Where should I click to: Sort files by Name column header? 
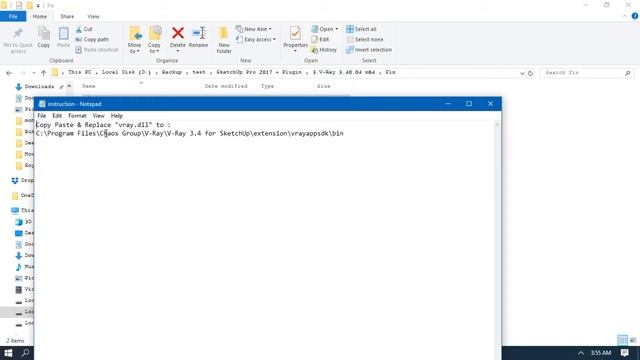click(89, 86)
